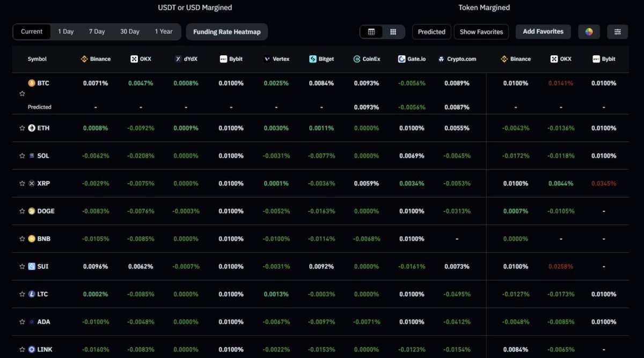
Task: Star LINK as favorite
Action: point(22,349)
